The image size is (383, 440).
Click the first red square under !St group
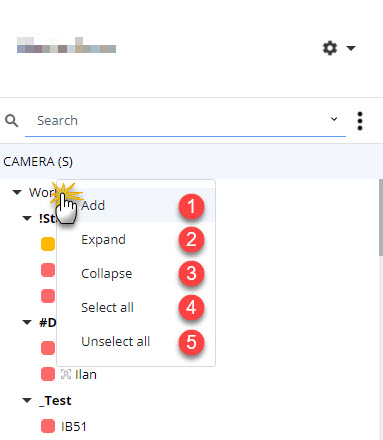click(x=48, y=270)
